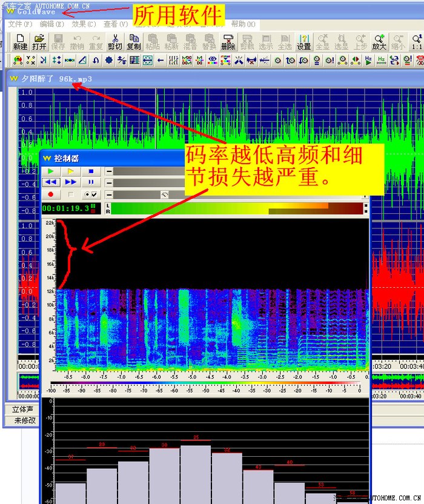This screenshot has width=424, height=504.
Task: Click the top slider track in 控制器
Action: (149, 171)
